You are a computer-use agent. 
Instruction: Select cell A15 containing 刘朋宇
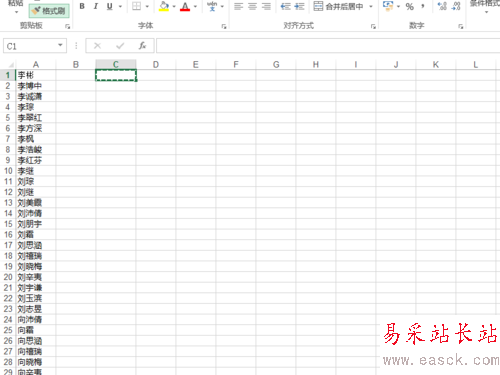pyautogui.click(x=36, y=224)
